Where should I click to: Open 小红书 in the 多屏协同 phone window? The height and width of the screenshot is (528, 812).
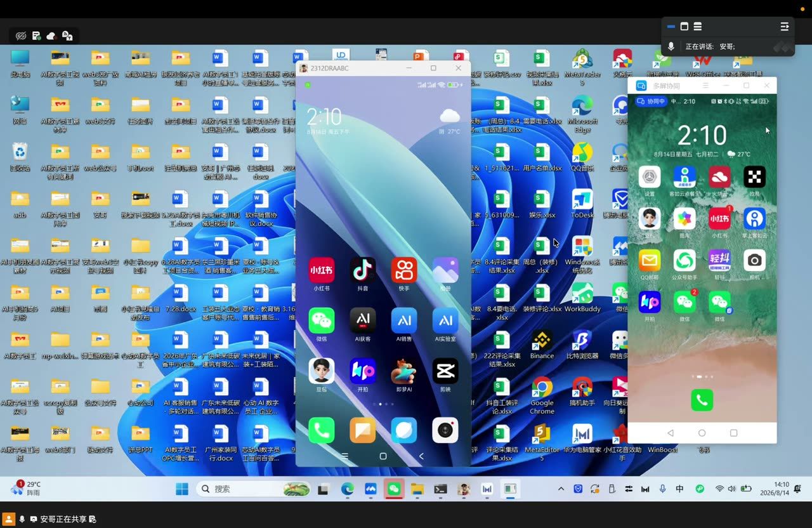pyautogui.click(x=719, y=219)
